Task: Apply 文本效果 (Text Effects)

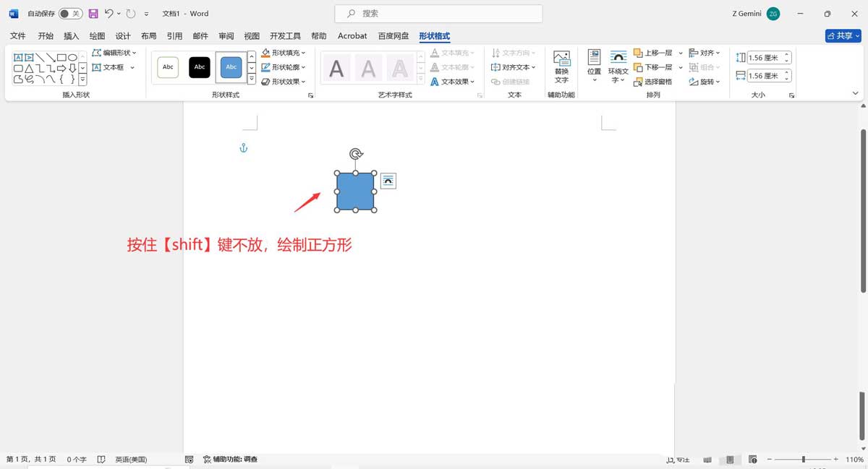Action: click(x=452, y=81)
